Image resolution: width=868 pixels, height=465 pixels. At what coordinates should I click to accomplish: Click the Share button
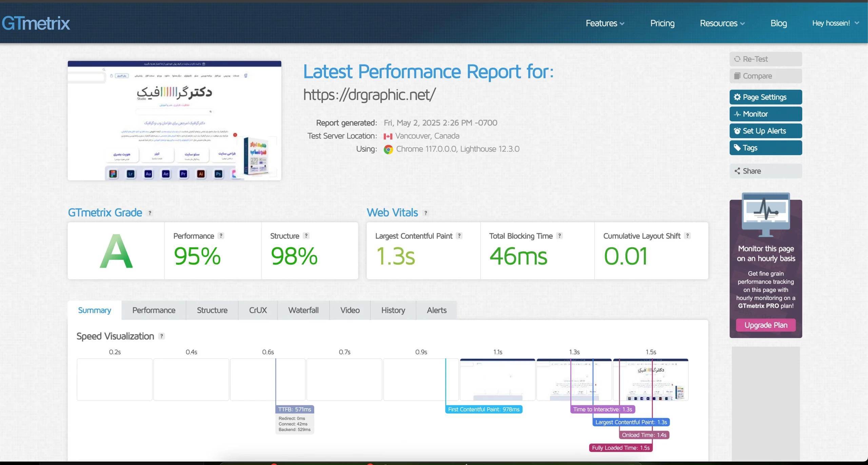click(765, 171)
